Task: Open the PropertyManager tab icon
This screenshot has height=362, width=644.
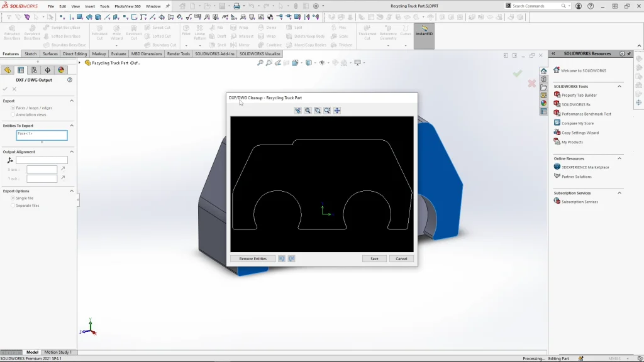Action: click(x=21, y=70)
